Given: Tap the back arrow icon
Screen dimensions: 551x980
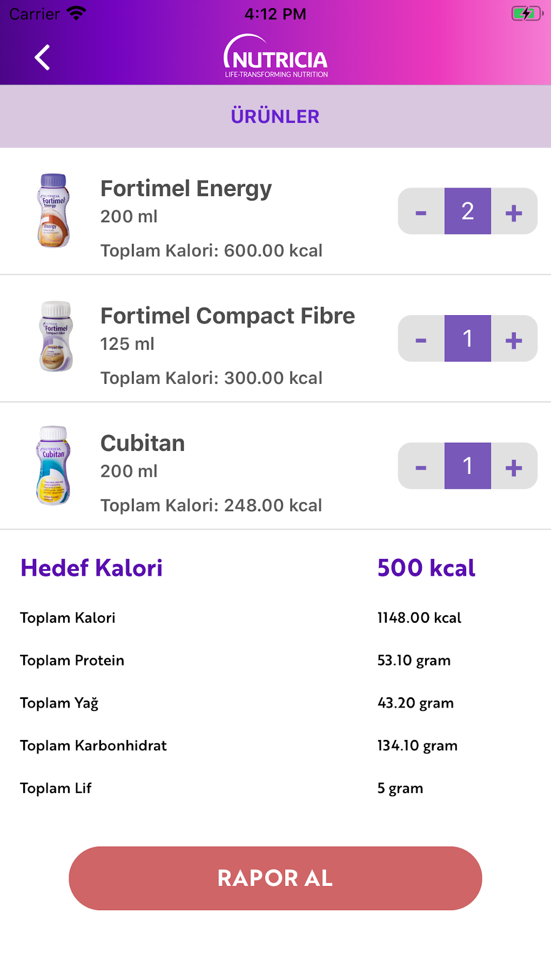Looking at the screenshot, I should coord(42,57).
